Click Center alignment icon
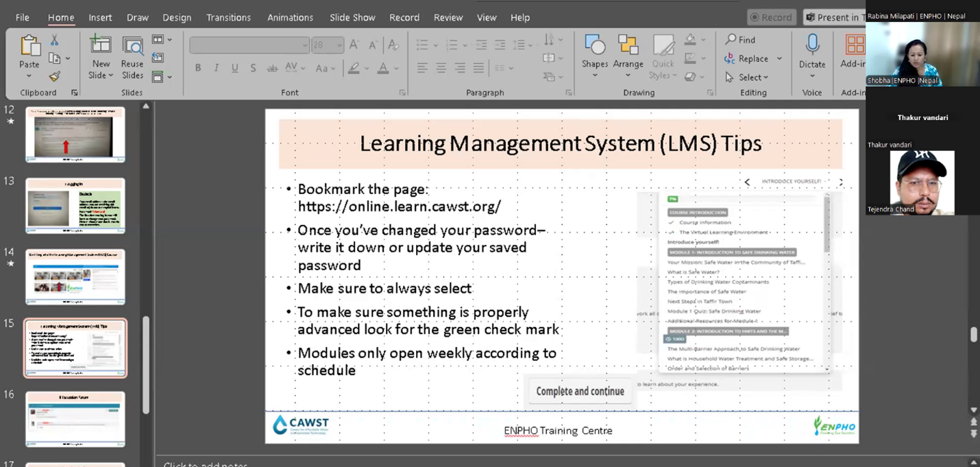The height and width of the screenshot is (467, 980). [441, 68]
